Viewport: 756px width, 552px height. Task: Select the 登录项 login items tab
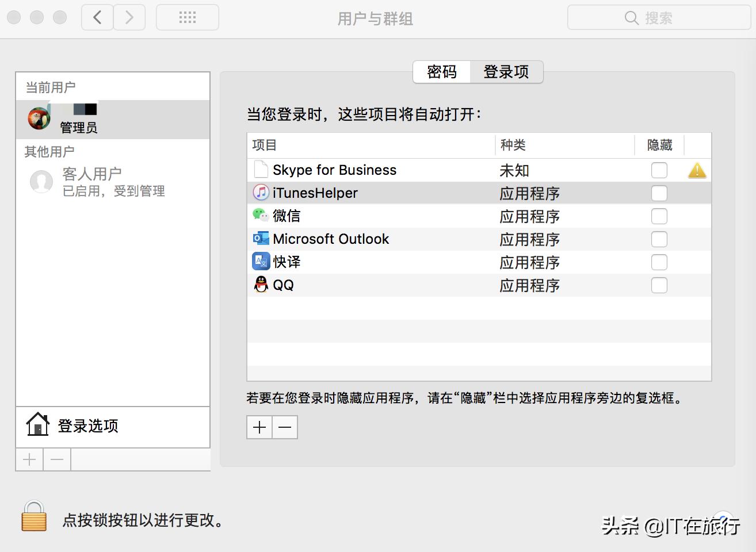click(506, 72)
